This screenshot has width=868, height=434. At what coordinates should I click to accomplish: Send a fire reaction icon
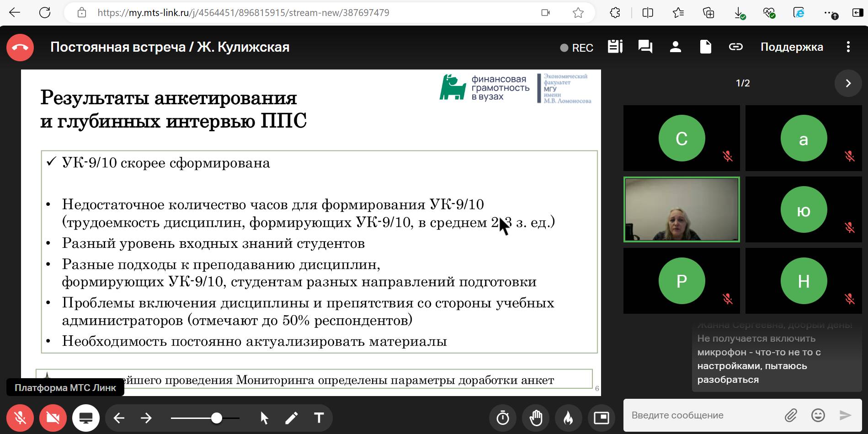[568, 418]
